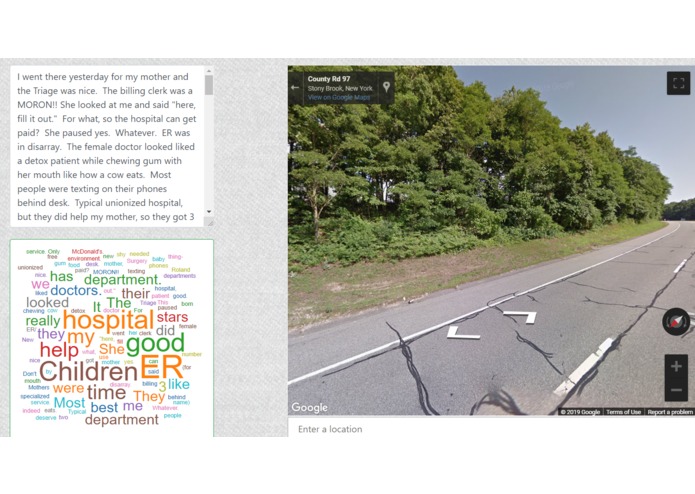Click the review text scrollbar down arrow
Viewport: 695px width, 494px height.
pos(209,212)
